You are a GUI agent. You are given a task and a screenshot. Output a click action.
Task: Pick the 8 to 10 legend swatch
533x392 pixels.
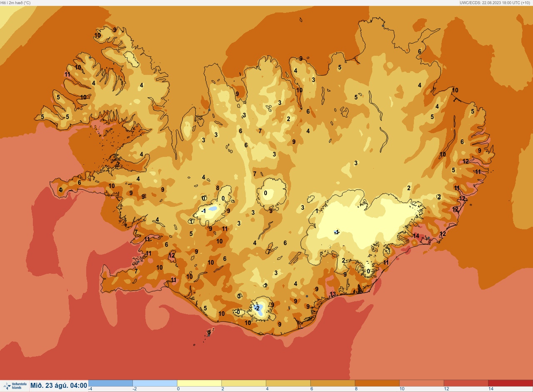click(377, 383)
